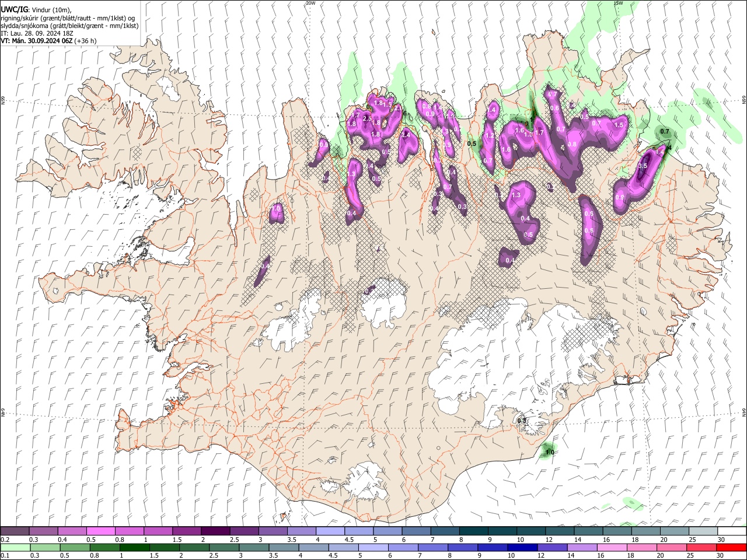The height and width of the screenshot is (560, 747).
Task: Click the '2.4' snowfall value on the map
Action: (406, 134)
